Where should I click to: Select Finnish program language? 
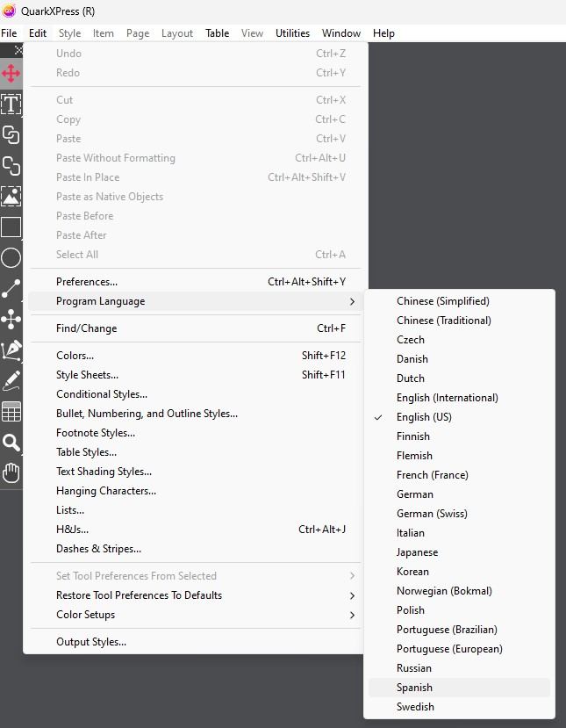(459, 436)
